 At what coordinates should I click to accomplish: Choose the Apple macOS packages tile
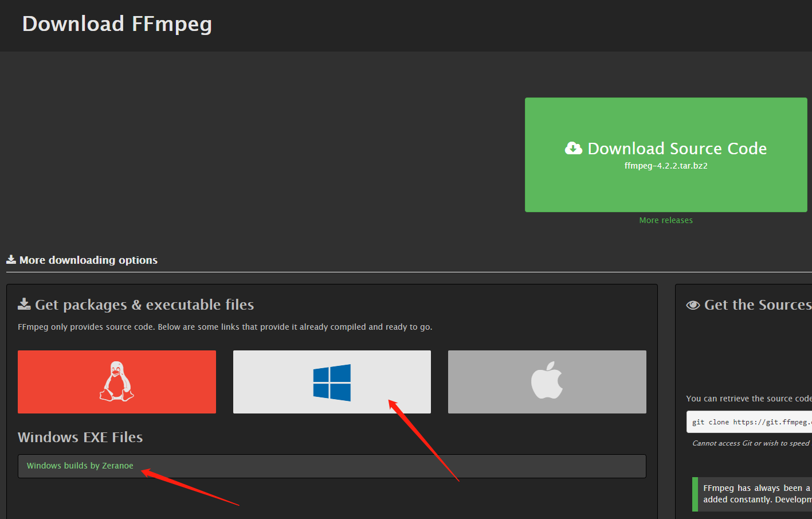547,381
